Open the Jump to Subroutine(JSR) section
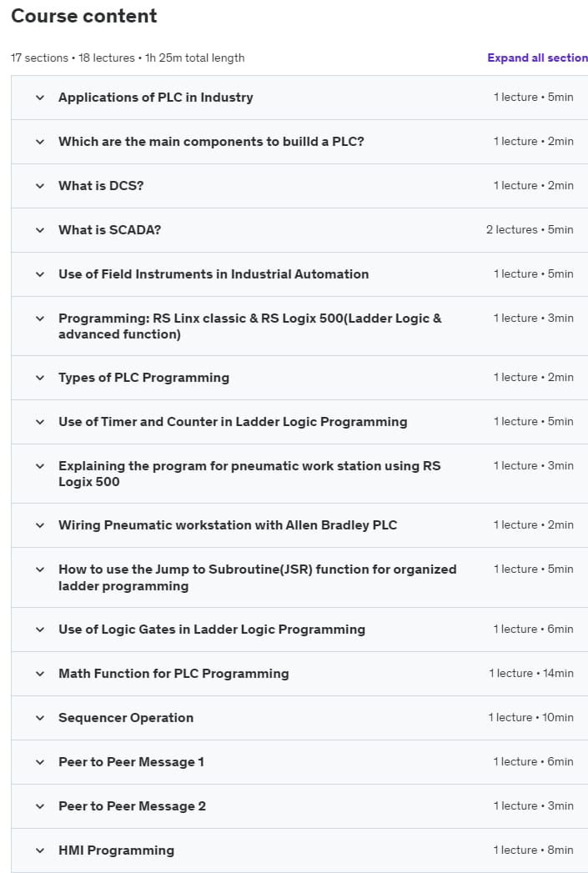Viewport: 588px width, 873px height. click(257, 578)
